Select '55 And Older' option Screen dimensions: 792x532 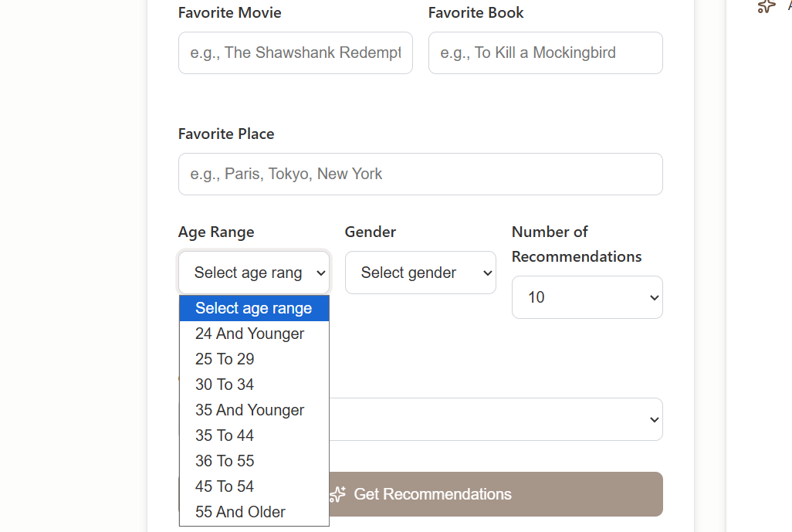tap(240, 512)
